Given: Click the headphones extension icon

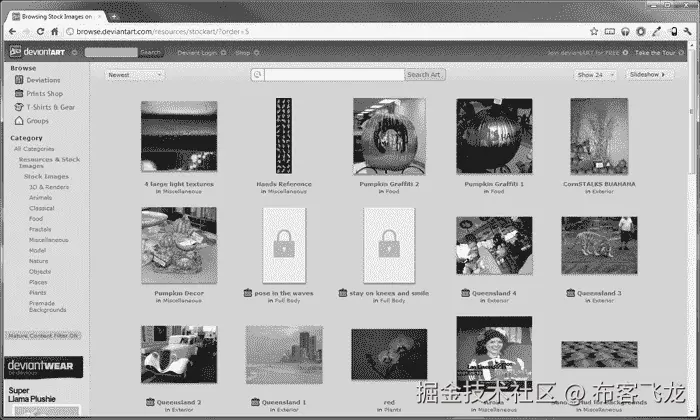Looking at the screenshot, I should [x=625, y=31].
